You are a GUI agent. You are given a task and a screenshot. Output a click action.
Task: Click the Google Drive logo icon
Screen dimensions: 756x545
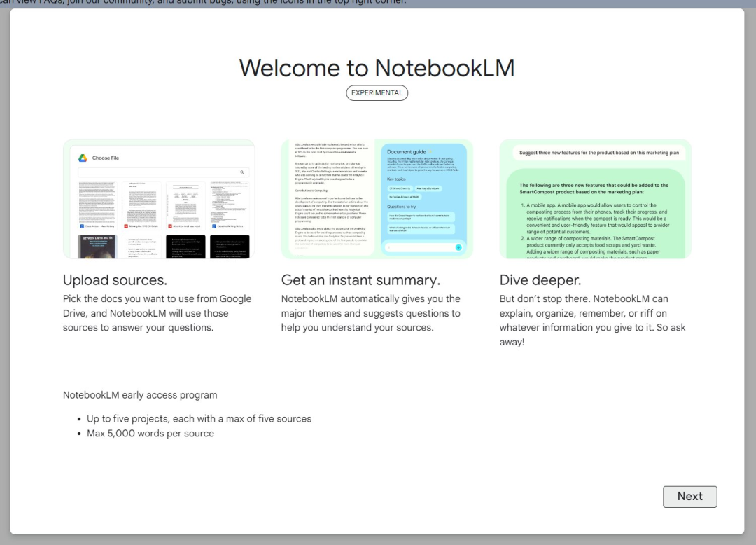(x=83, y=158)
